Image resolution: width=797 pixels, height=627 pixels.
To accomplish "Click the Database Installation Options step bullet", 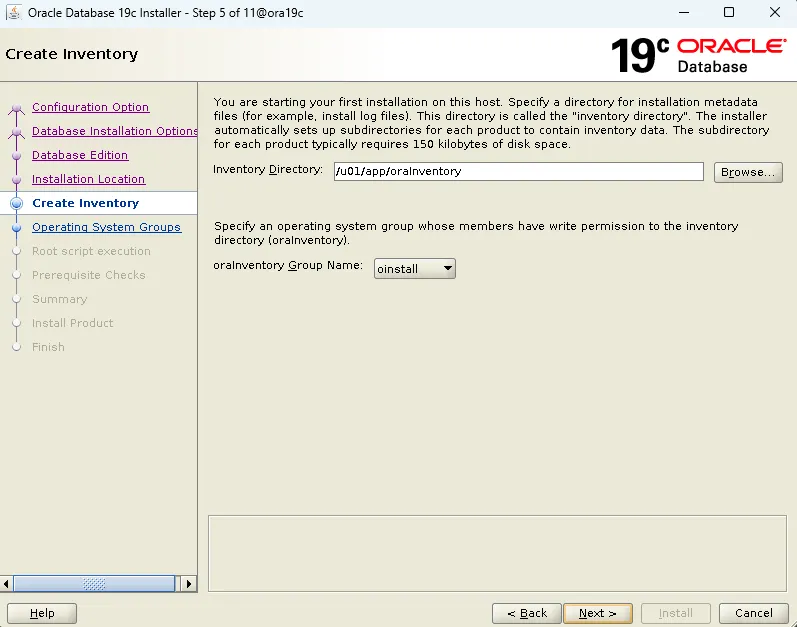I will tap(16, 132).
